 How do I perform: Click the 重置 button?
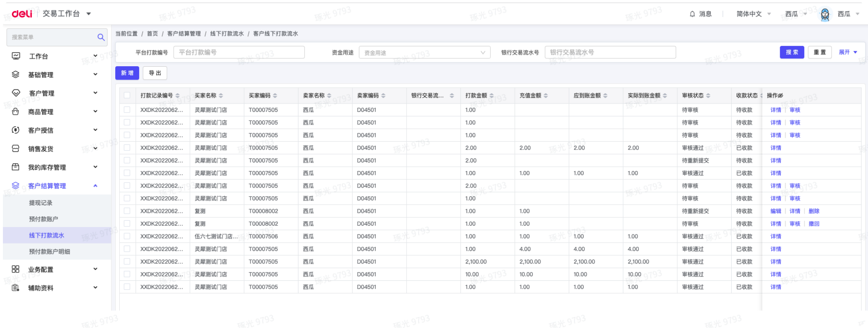click(820, 52)
